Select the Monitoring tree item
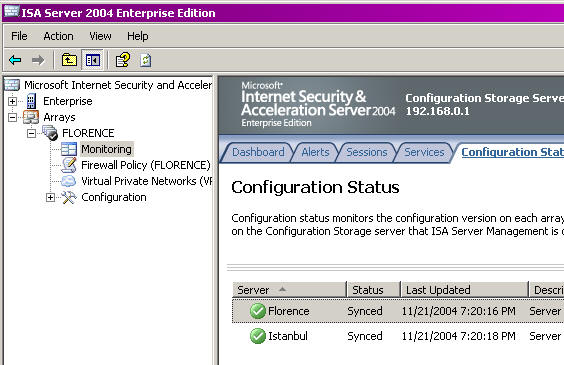564x365 pixels. [106, 149]
